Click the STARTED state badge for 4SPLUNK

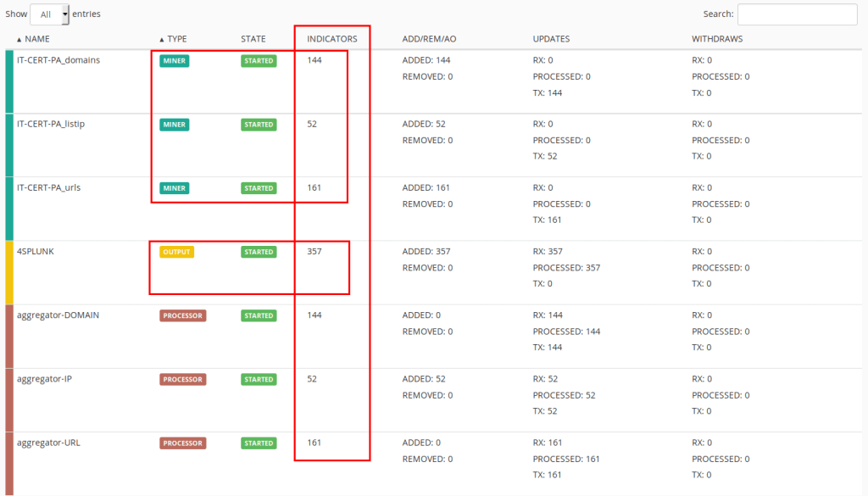tap(258, 251)
